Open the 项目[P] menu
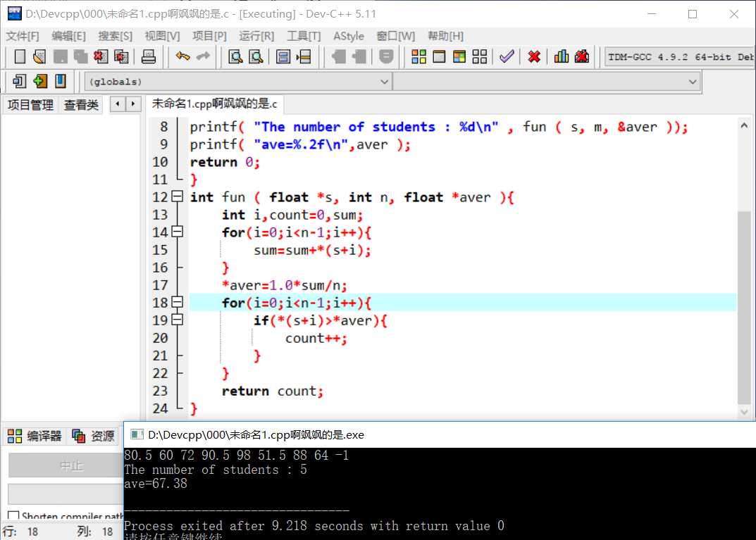Viewport: 756px width, 540px height. [209, 36]
